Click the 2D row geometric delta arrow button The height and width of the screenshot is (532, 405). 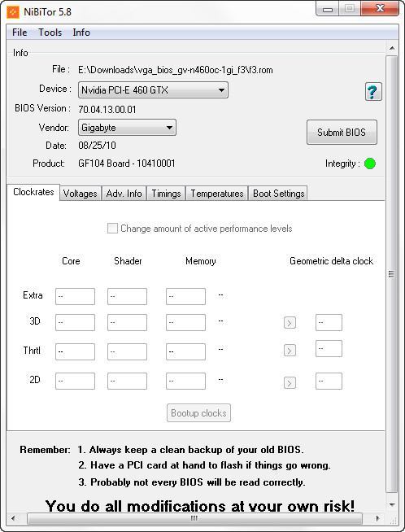pyautogui.click(x=290, y=382)
